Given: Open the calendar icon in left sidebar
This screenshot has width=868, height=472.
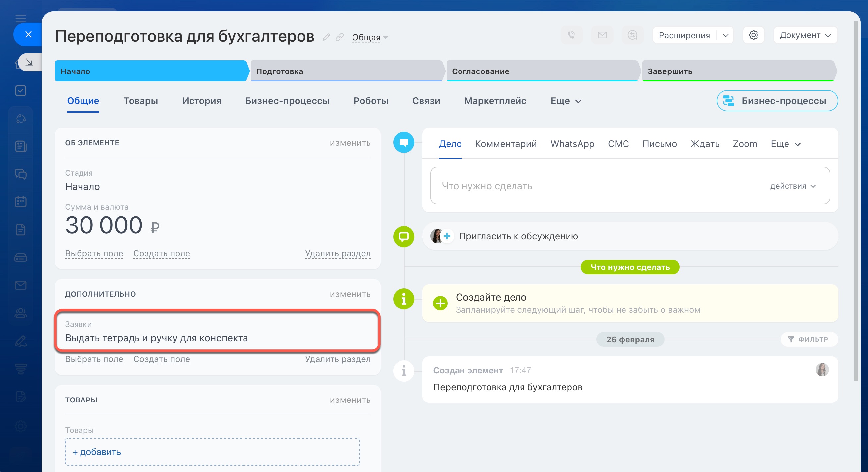Looking at the screenshot, I should [x=21, y=202].
